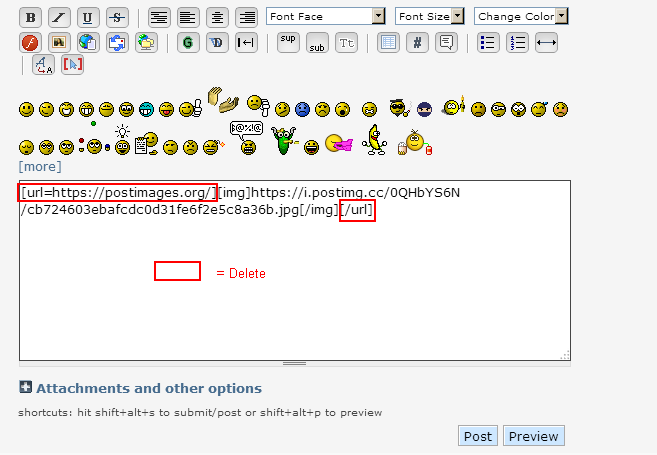The height and width of the screenshot is (455, 657).
Task: Apply strikethrough formatting
Action: click(x=117, y=17)
